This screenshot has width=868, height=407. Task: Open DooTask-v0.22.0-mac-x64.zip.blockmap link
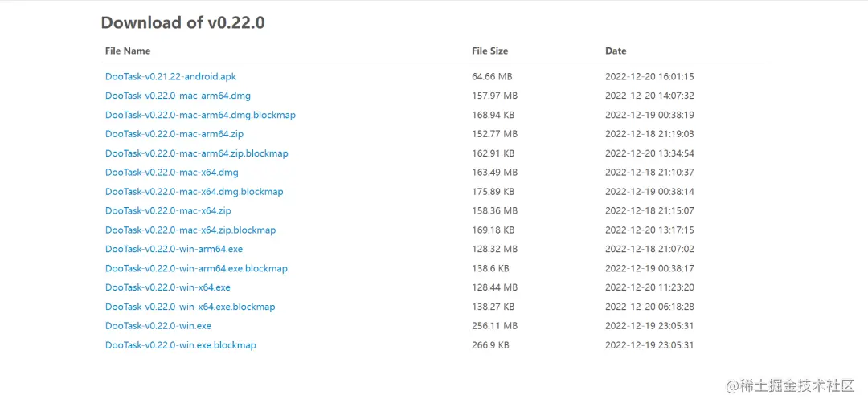pyautogui.click(x=190, y=230)
